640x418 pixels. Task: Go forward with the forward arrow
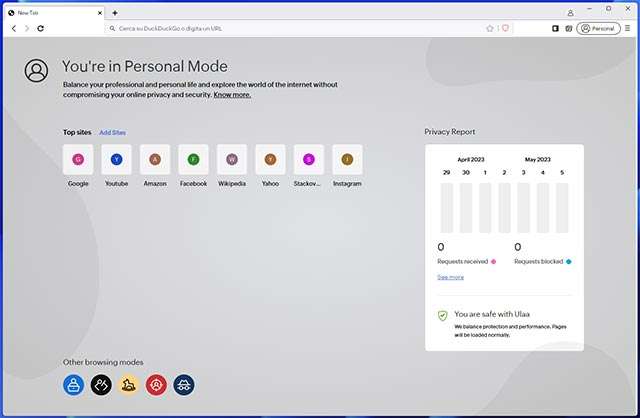click(x=27, y=28)
